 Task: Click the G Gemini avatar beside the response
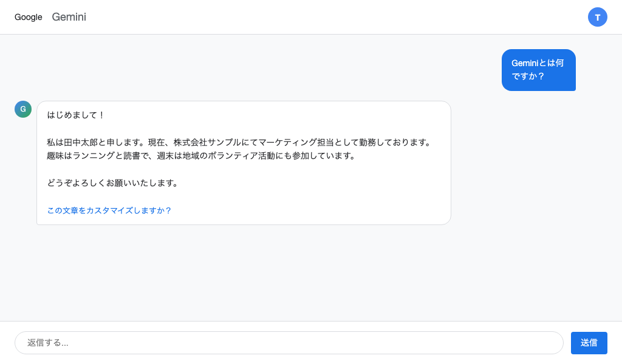click(23, 109)
